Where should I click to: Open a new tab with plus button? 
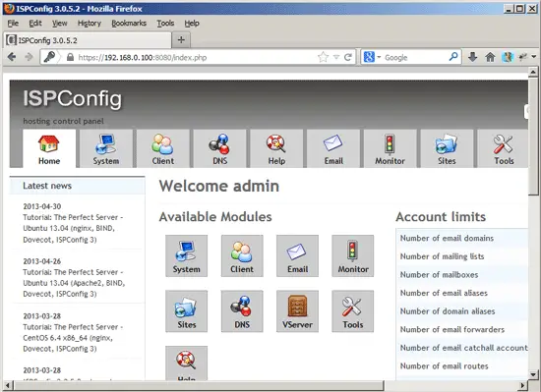pos(181,40)
